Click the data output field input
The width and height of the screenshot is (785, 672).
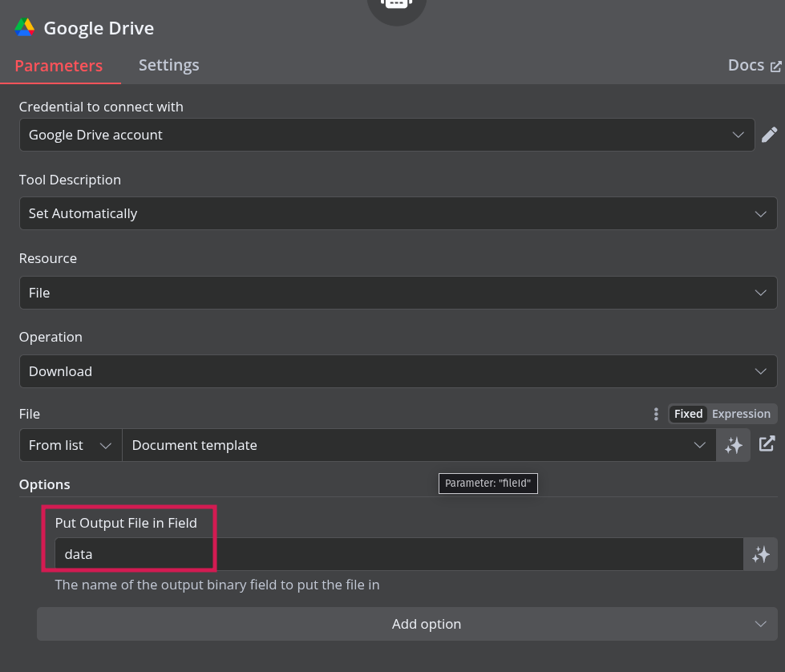399,554
